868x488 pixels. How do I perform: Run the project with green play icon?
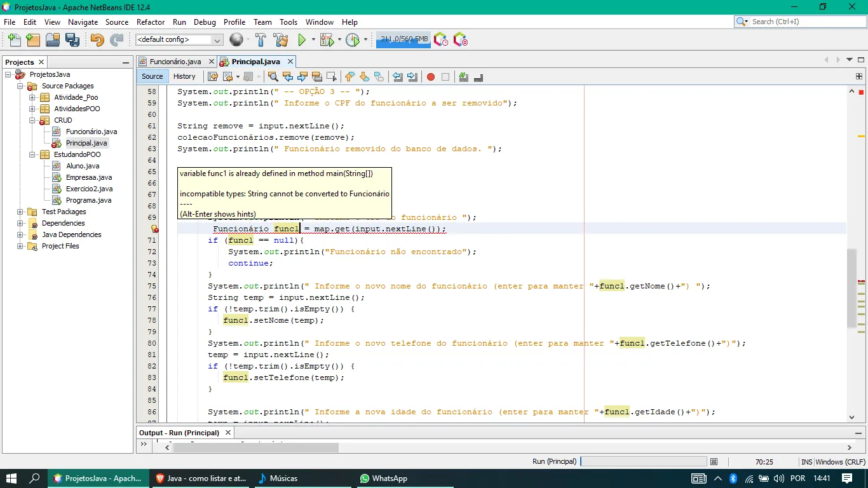click(x=302, y=40)
